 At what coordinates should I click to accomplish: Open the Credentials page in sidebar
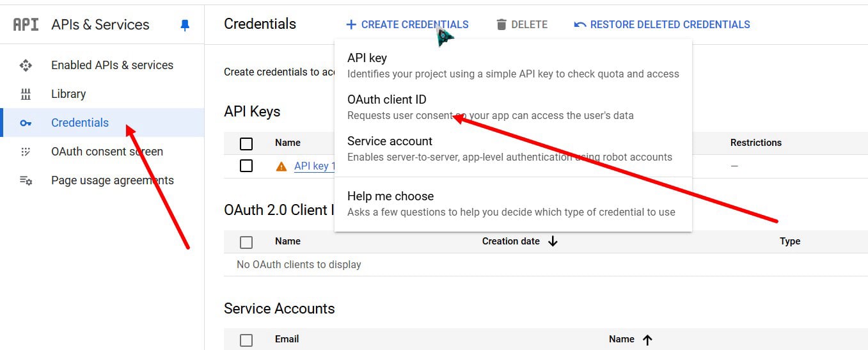pyautogui.click(x=102, y=123)
